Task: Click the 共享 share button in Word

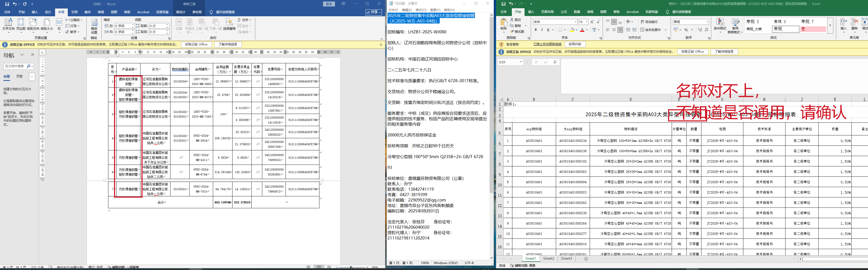Action: tap(374, 12)
